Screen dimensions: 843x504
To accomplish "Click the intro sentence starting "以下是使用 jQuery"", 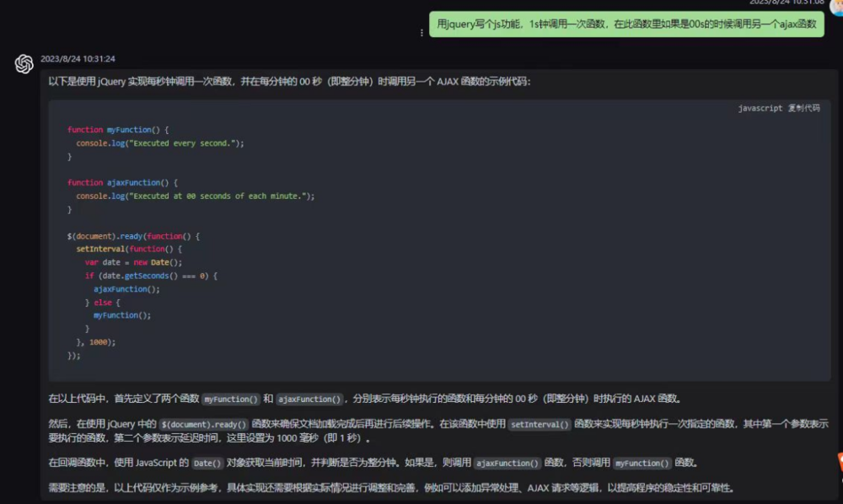I will (x=289, y=81).
